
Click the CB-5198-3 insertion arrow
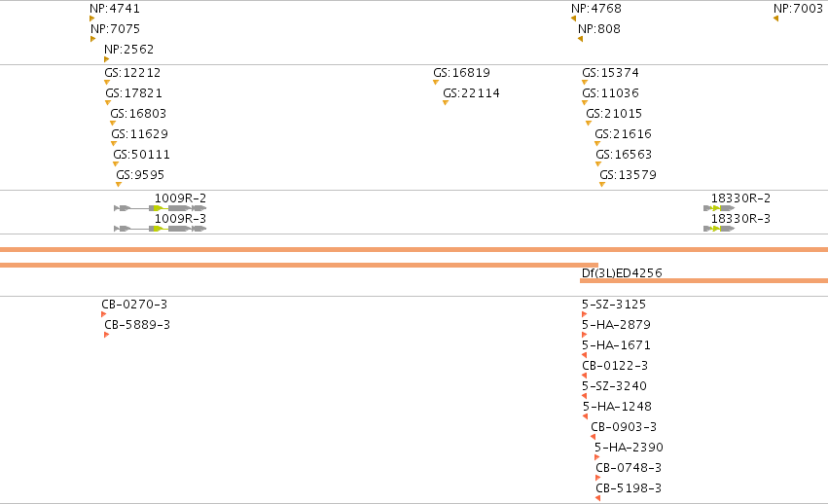597,498
